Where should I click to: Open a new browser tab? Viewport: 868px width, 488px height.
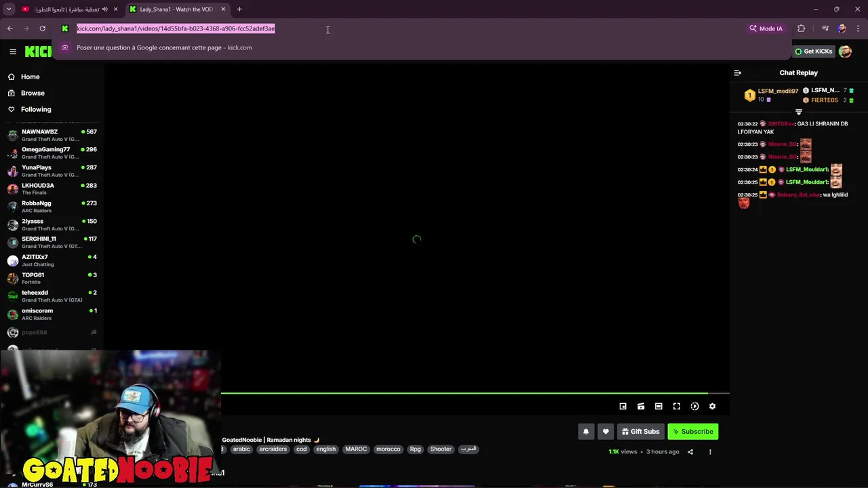[x=239, y=9]
